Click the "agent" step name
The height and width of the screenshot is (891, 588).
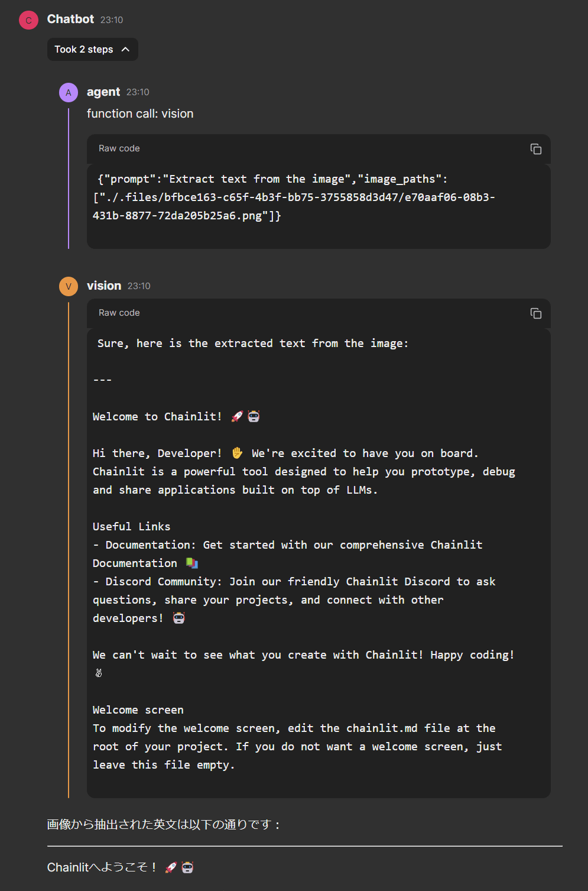pos(103,92)
